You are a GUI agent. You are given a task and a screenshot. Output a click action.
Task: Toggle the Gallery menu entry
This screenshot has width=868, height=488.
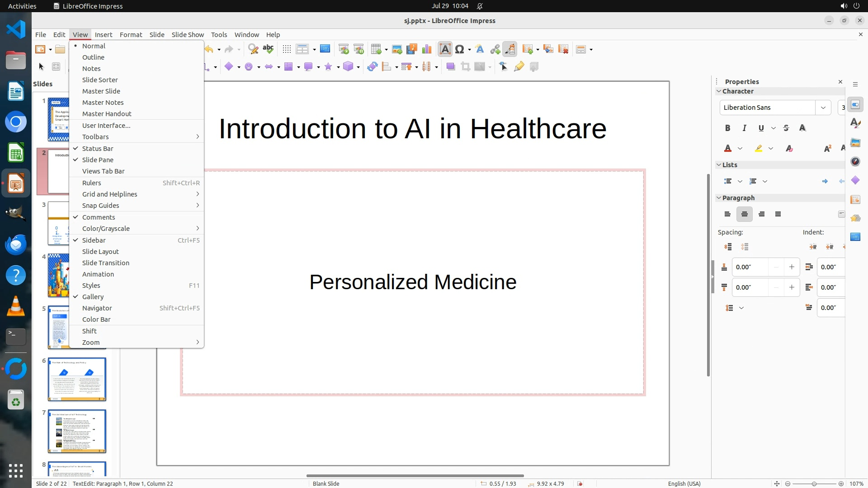click(x=93, y=296)
